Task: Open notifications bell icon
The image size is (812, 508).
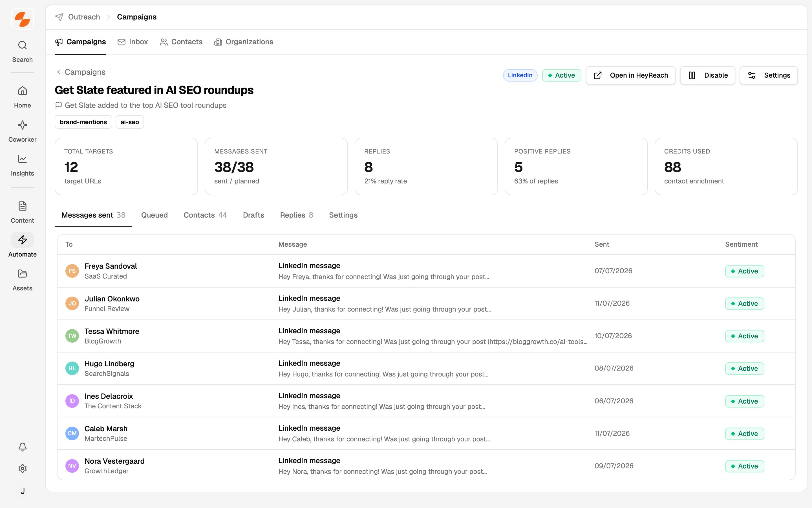Action: pyautogui.click(x=23, y=446)
